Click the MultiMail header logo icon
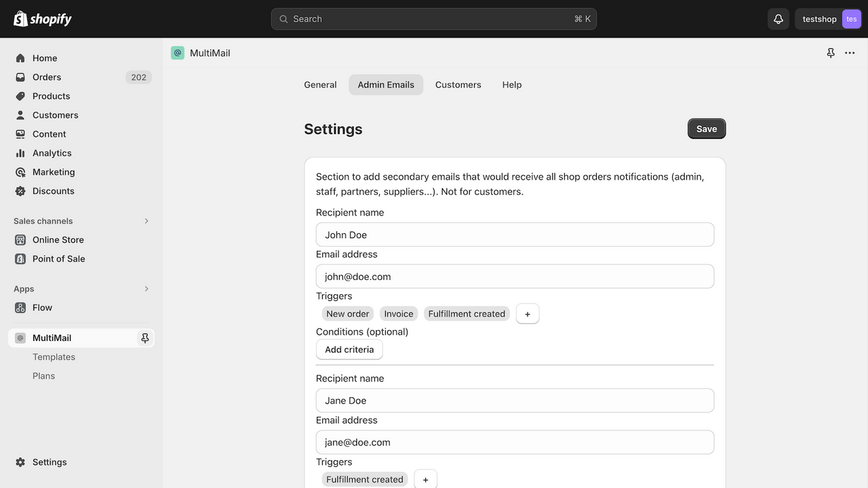 [178, 53]
